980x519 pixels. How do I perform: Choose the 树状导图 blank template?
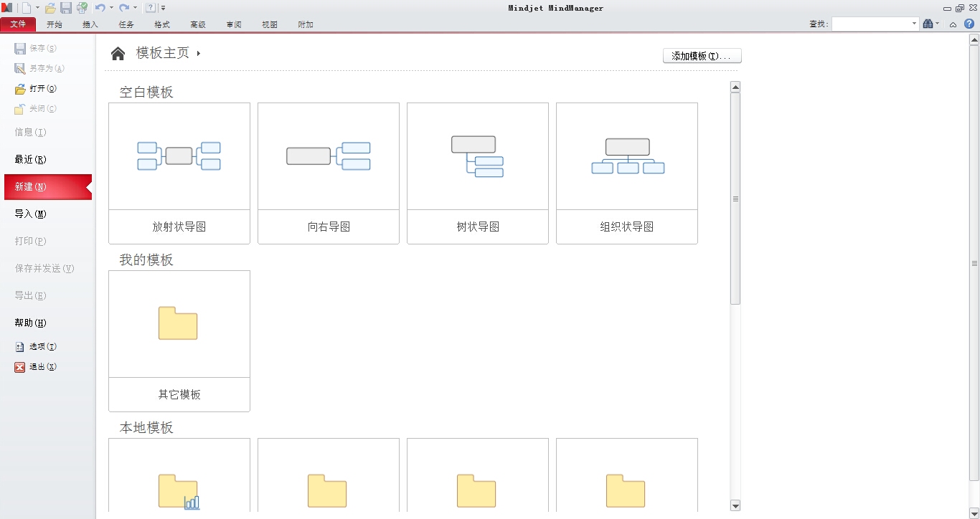[478, 173]
